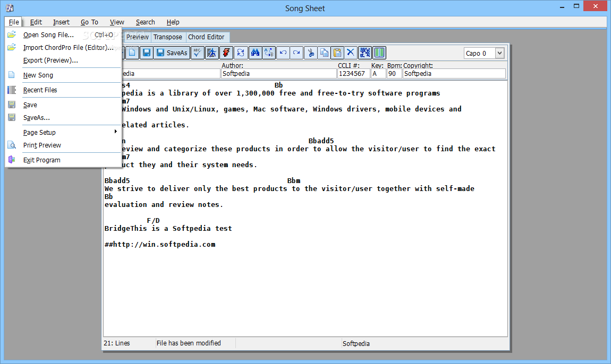
Task: Click 'File has been modified' status text
Action: [189, 343]
